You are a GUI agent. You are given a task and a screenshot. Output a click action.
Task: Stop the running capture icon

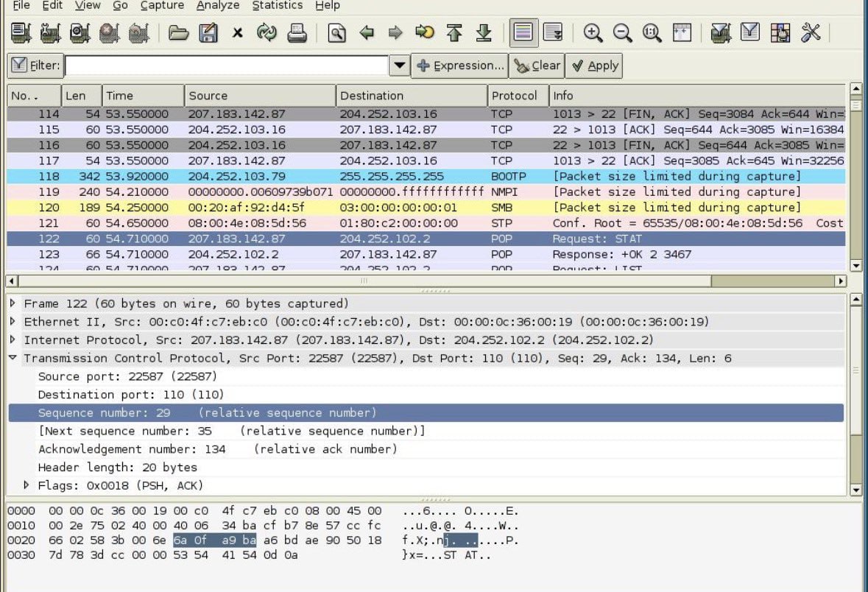point(109,32)
